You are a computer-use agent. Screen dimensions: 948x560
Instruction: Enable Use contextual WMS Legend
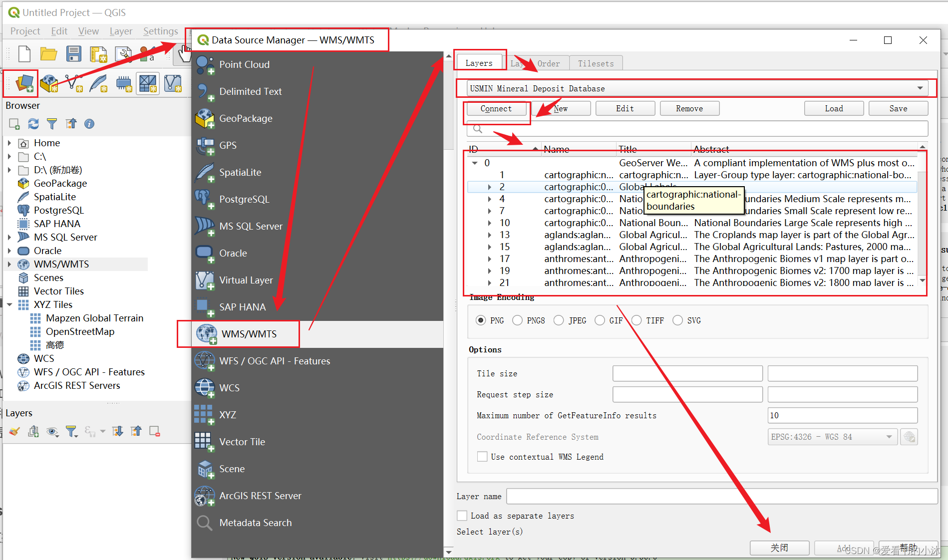(482, 457)
